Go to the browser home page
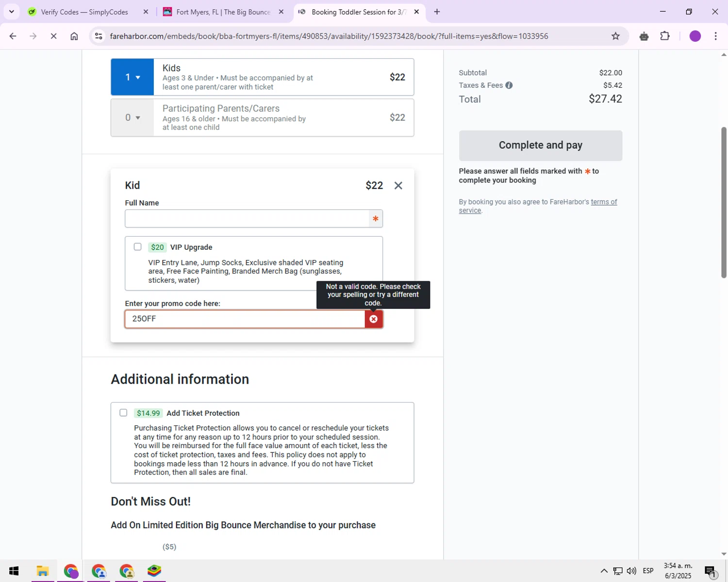This screenshot has width=728, height=582. [x=74, y=36]
